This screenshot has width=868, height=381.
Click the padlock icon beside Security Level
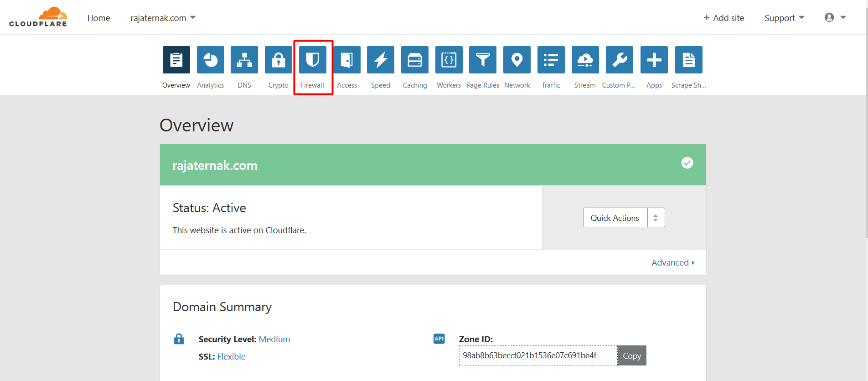(x=179, y=339)
